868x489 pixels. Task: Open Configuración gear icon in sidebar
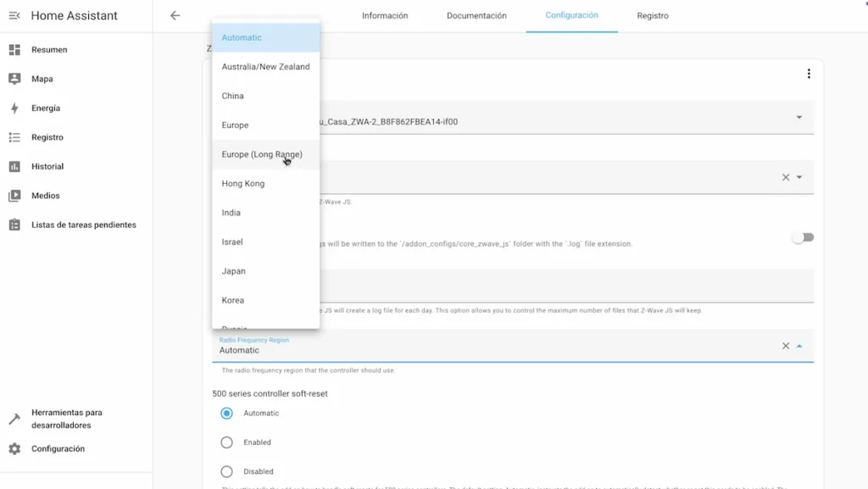[14, 448]
